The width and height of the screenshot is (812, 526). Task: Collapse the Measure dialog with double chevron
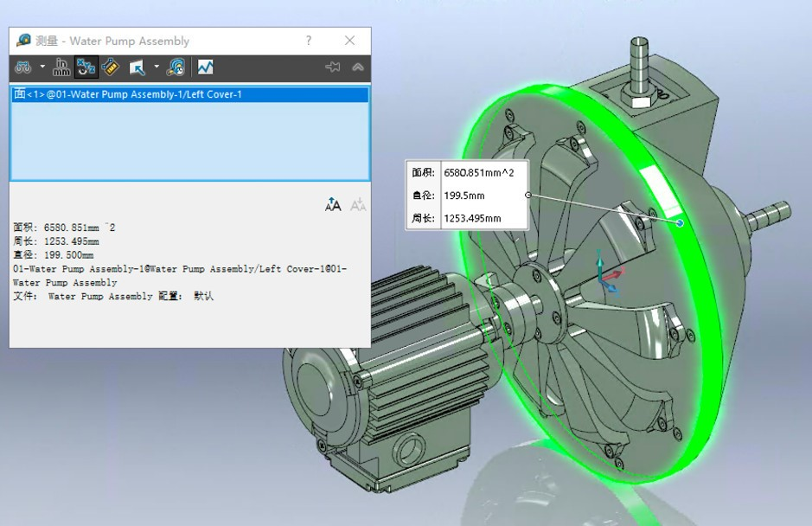tap(357, 67)
